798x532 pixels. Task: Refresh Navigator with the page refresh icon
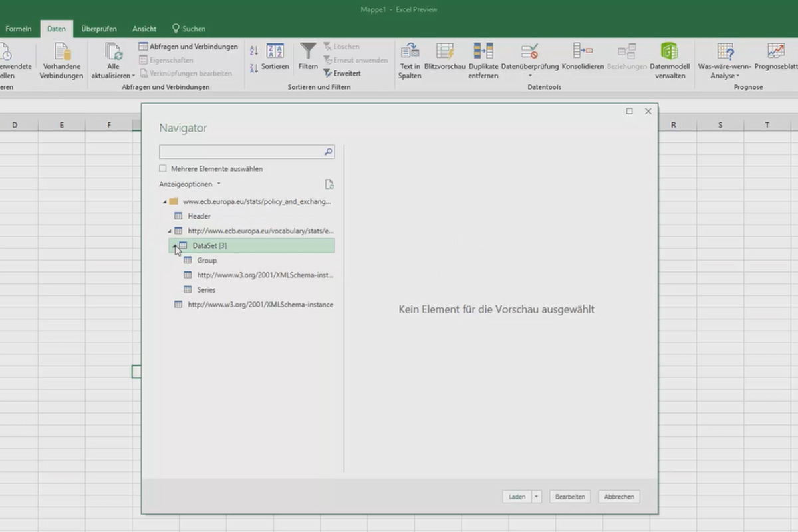click(329, 184)
